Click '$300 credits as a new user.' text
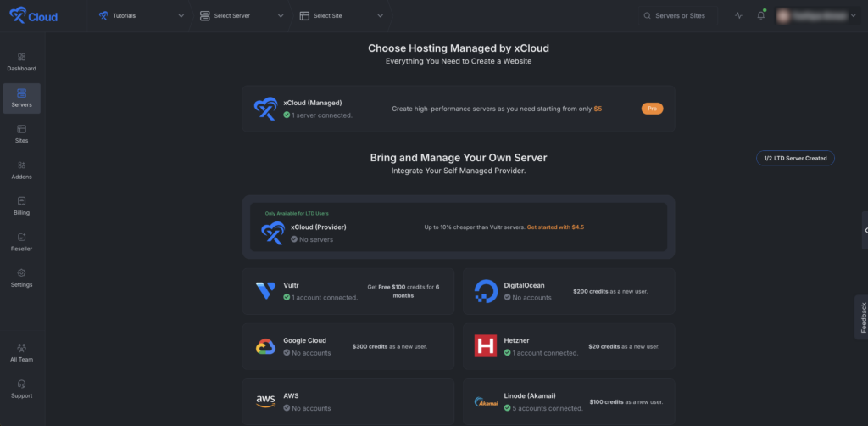 coord(390,347)
